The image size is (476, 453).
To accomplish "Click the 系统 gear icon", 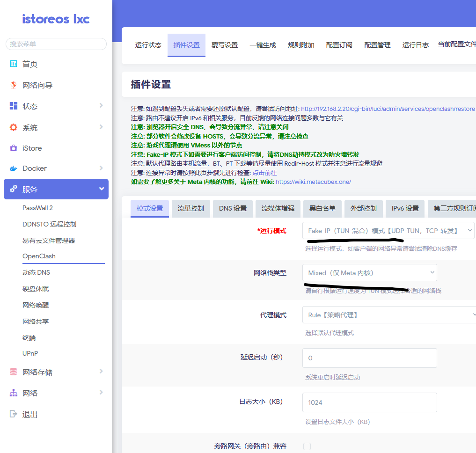I will (14, 127).
